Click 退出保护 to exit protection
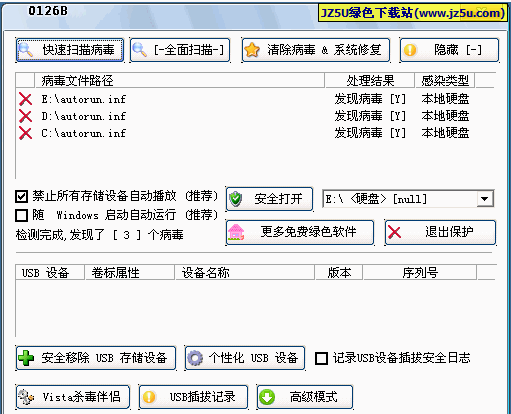Screen dimensions: 511x414 click(x=440, y=232)
